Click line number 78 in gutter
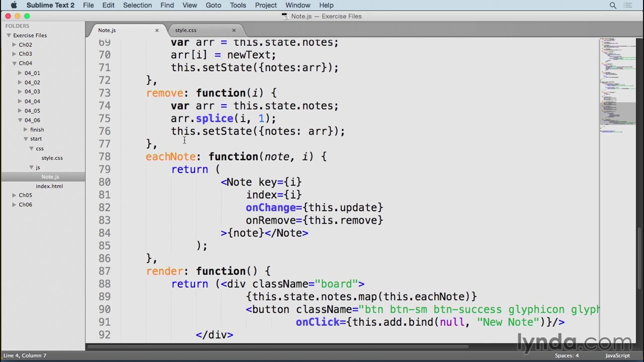 click(105, 156)
